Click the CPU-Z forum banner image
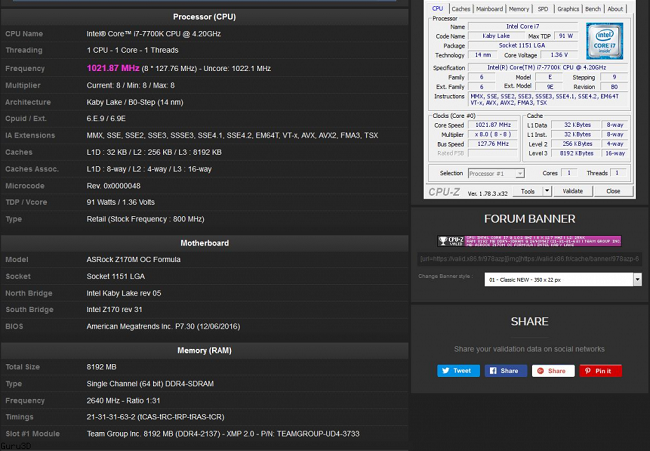 coord(530,241)
